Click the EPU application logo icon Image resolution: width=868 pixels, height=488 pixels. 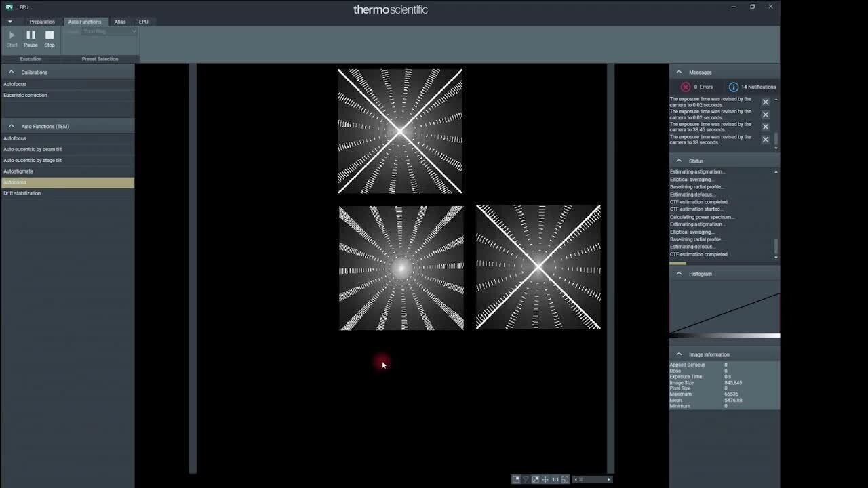[9, 7]
